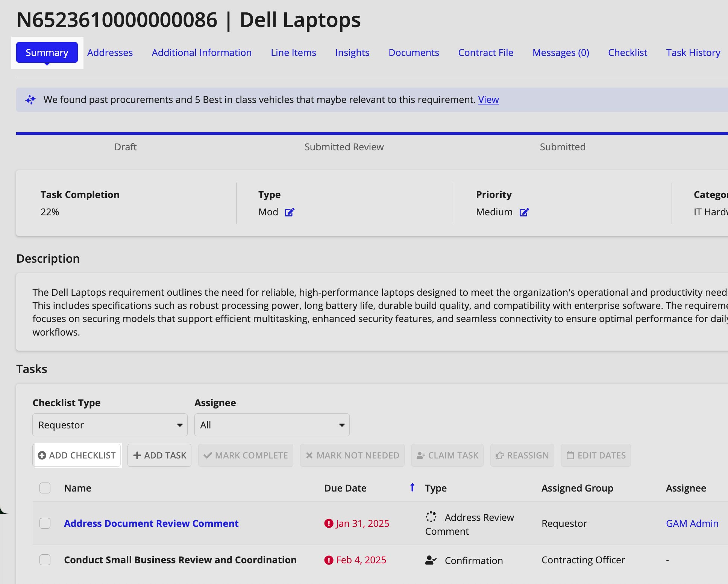The image size is (728, 584).
Task: Click the sparkle insights icon in the banner
Action: pyautogui.click(x=30, y=100)
